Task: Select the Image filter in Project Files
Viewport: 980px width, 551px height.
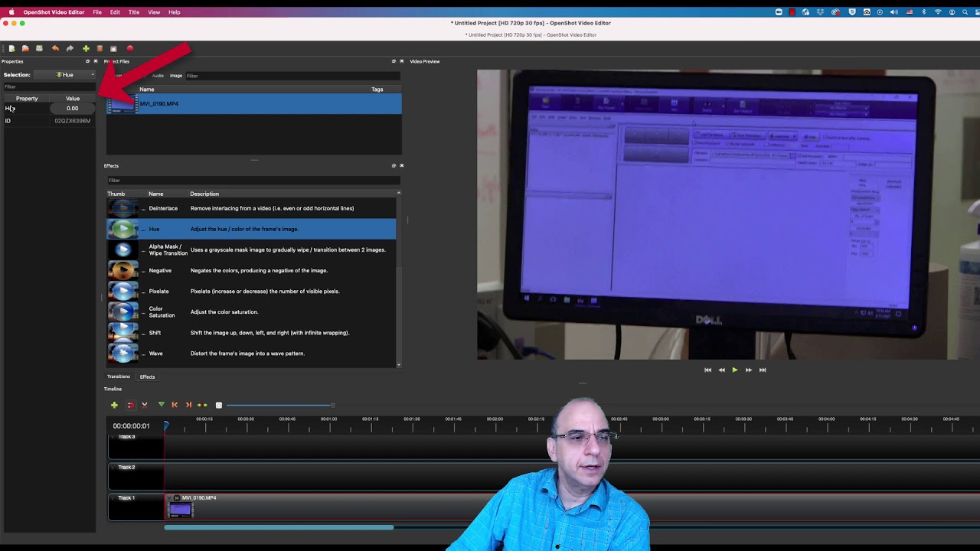Action: 176,76
